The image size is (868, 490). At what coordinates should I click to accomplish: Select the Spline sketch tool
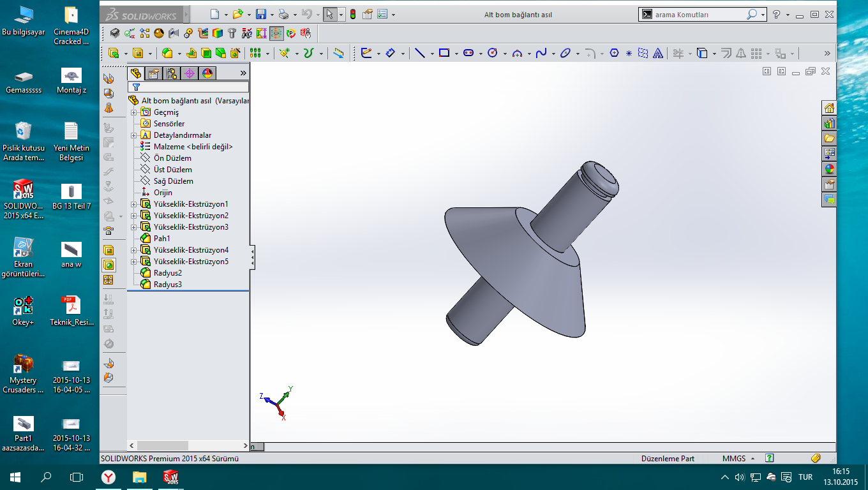coord(541,54)
